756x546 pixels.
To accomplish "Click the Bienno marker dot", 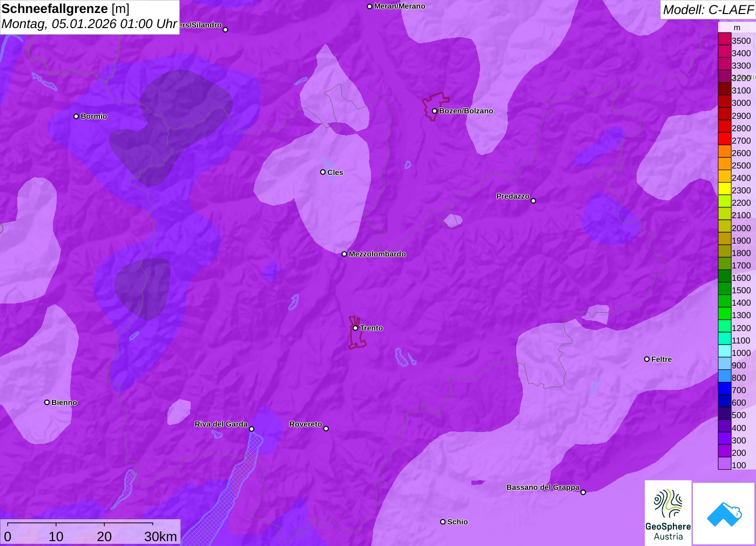I will tap(47, 402).
